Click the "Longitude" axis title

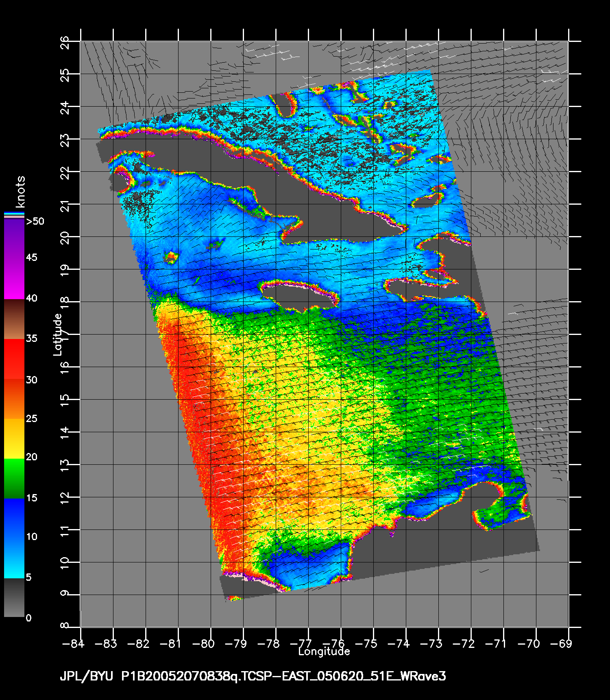(x=324, y=652)
